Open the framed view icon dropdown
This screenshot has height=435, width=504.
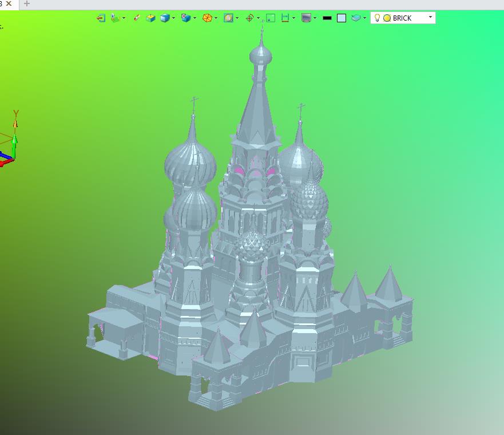[237, 18]
